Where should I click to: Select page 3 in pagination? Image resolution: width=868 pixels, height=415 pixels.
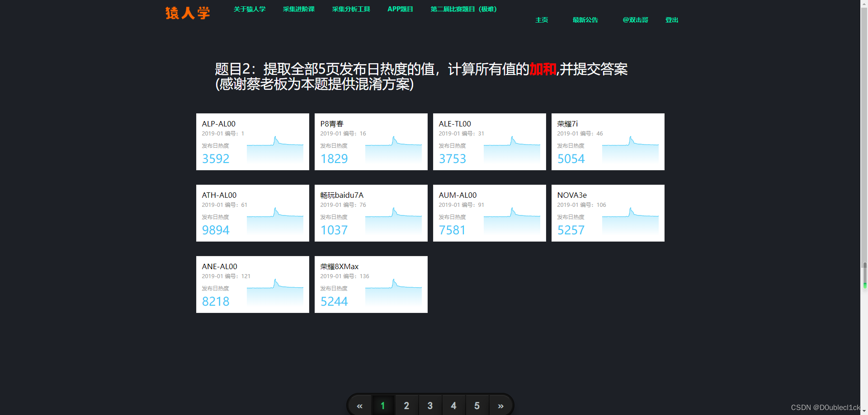click(430, 406)
